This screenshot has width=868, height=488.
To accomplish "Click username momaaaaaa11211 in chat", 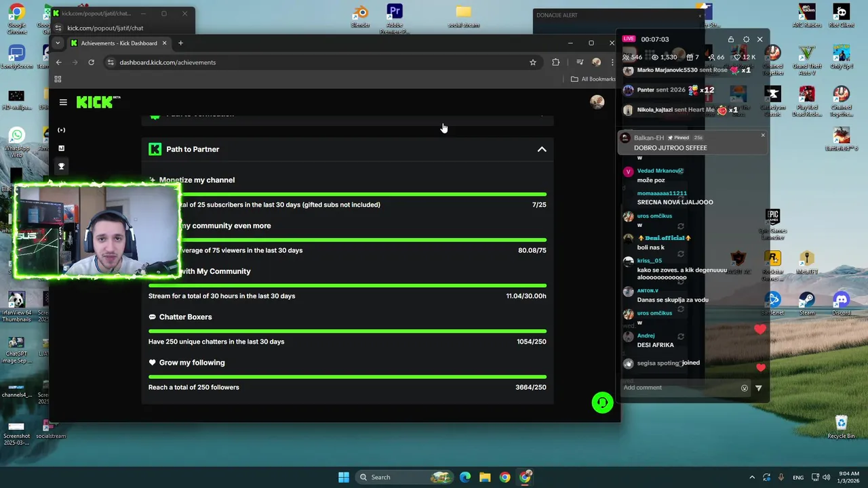I will [662, 193].
